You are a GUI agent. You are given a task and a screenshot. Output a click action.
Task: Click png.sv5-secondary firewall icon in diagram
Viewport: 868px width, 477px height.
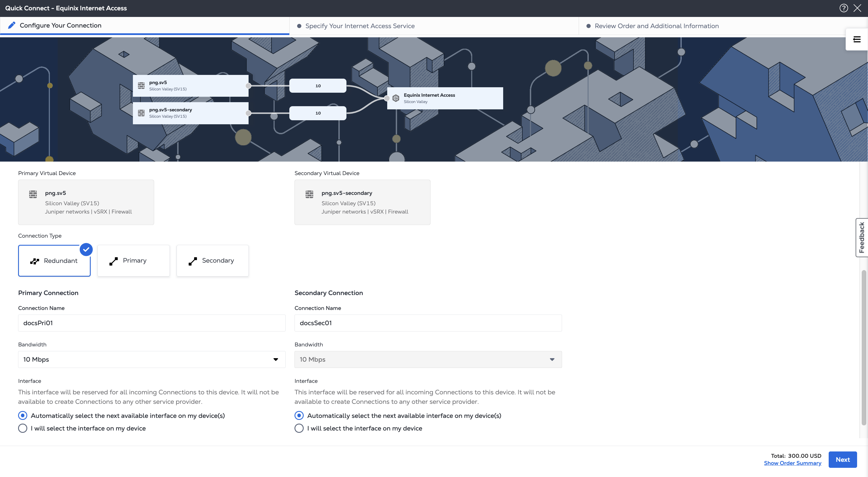tap(141, 113)
